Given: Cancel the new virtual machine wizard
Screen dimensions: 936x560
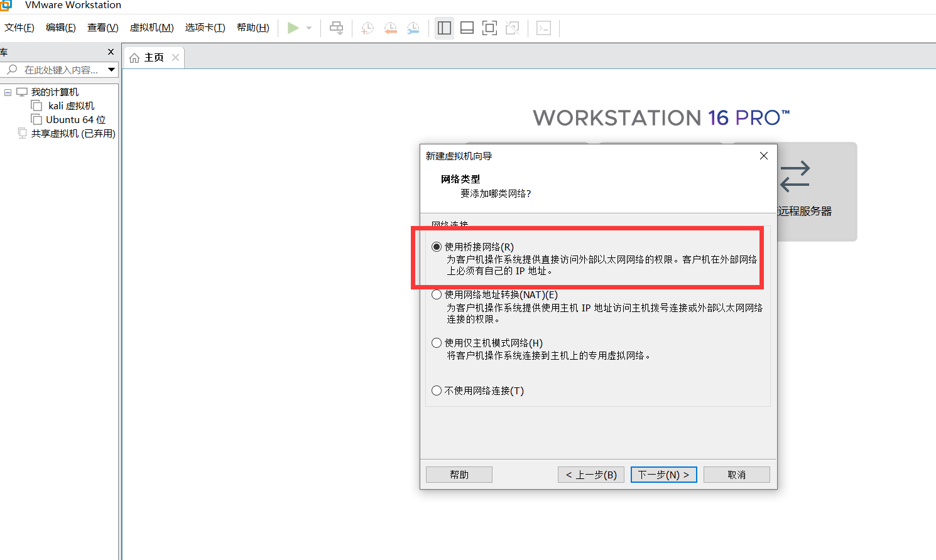Looking at the screenshot, I should (x=737, y=475).
